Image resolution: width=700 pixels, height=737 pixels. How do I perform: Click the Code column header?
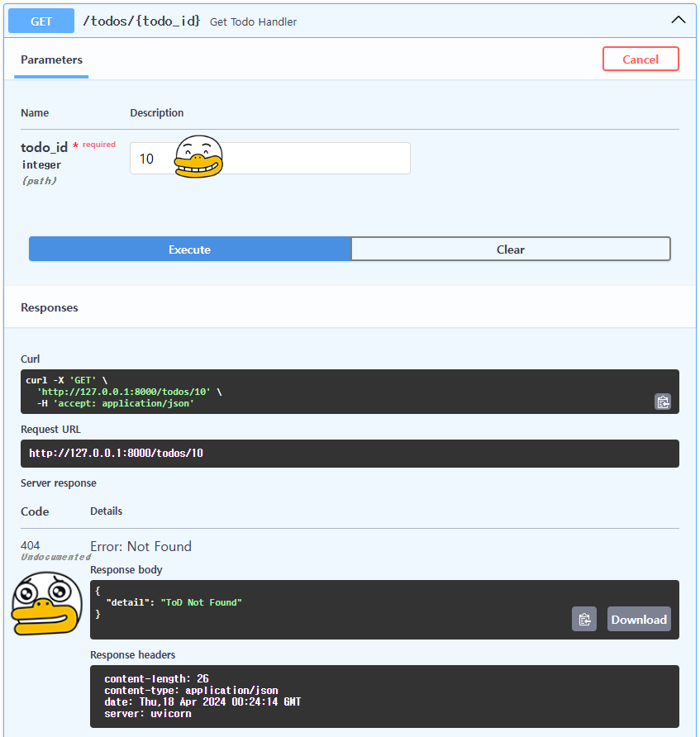(35, 511)
